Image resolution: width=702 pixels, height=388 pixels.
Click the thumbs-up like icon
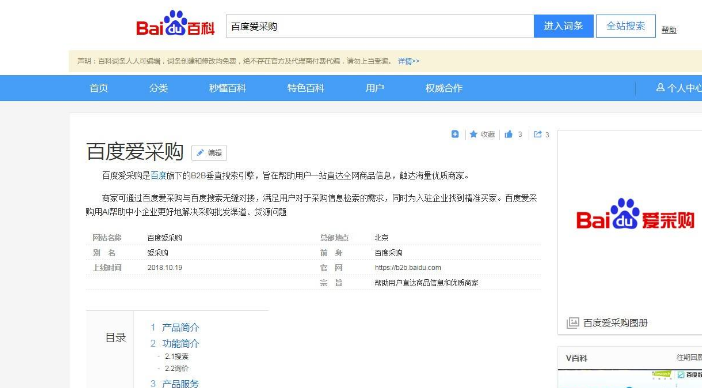pos(509,134)
